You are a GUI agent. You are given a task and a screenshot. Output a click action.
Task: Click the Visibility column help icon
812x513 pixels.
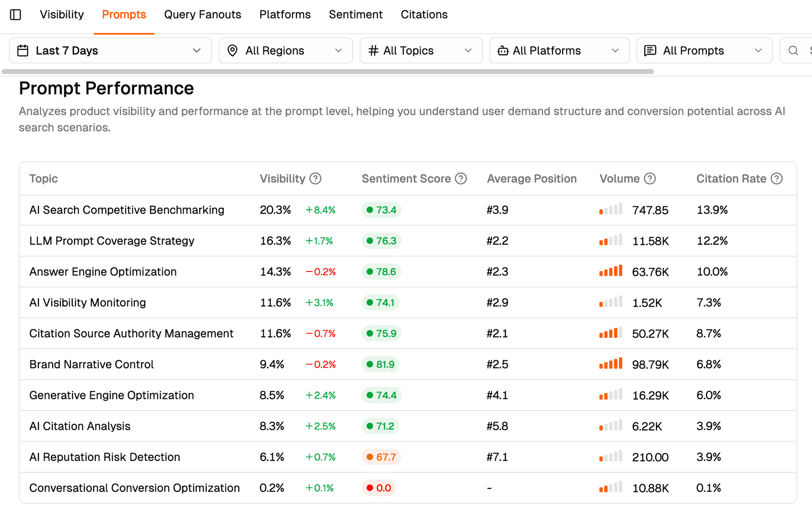click(315, 178)
